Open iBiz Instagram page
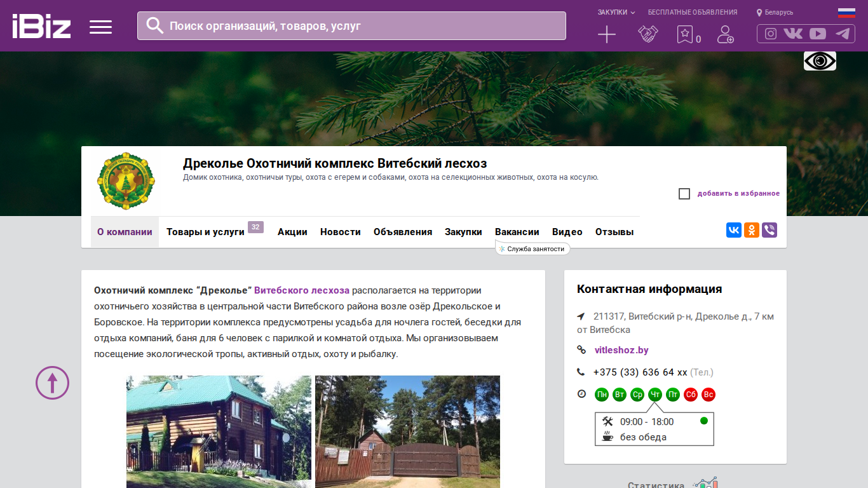The width and height of the screenshot is (868, 488). pyautogui.click(x=771, y=34)
